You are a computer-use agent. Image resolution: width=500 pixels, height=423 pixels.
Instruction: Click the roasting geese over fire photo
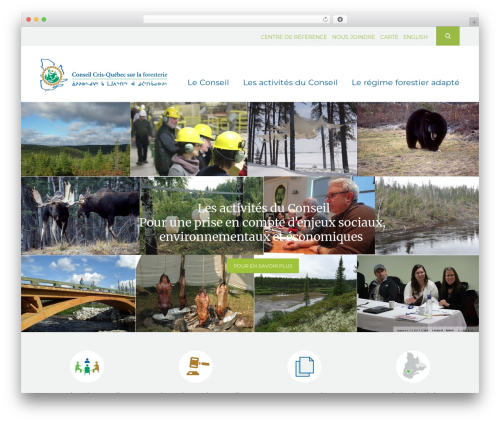tap(195, 293)
